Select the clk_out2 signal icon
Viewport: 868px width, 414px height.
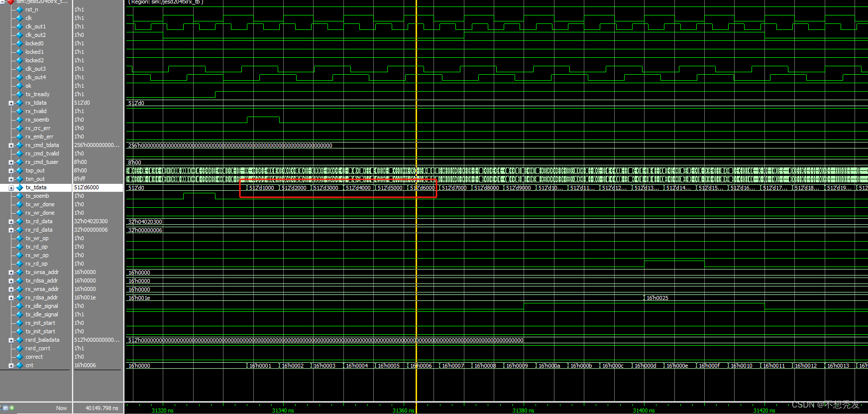tap(19, 35)
